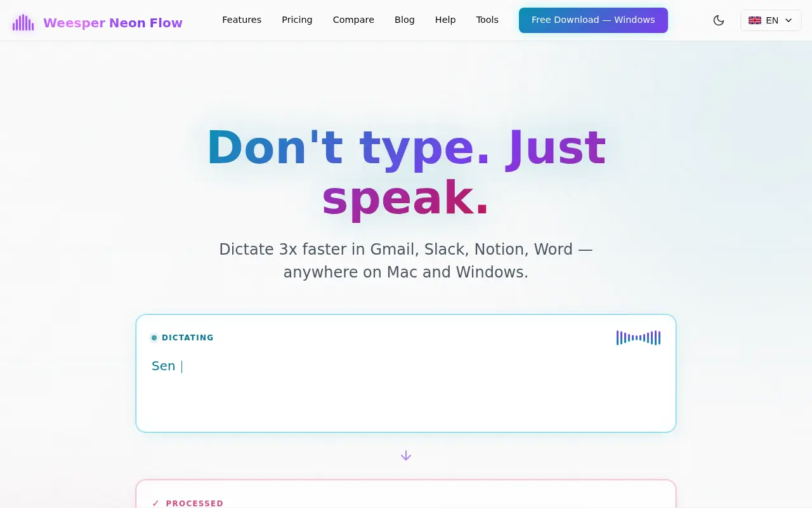The image size is (812, 508).
Task: Click the audio waveform bars in dictation card
Action: click(638, 338)
